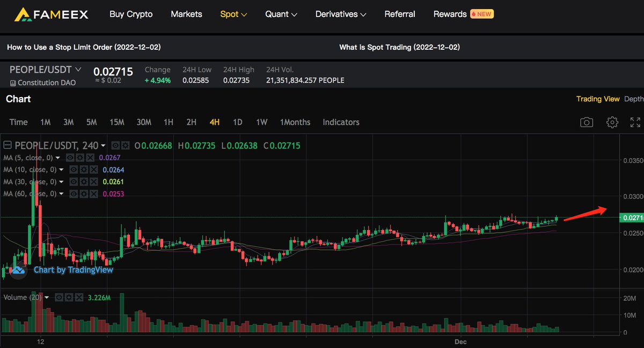Open settings for MA (5, close, 0)
Screen dimensions: 644x348
click(80, 158)
